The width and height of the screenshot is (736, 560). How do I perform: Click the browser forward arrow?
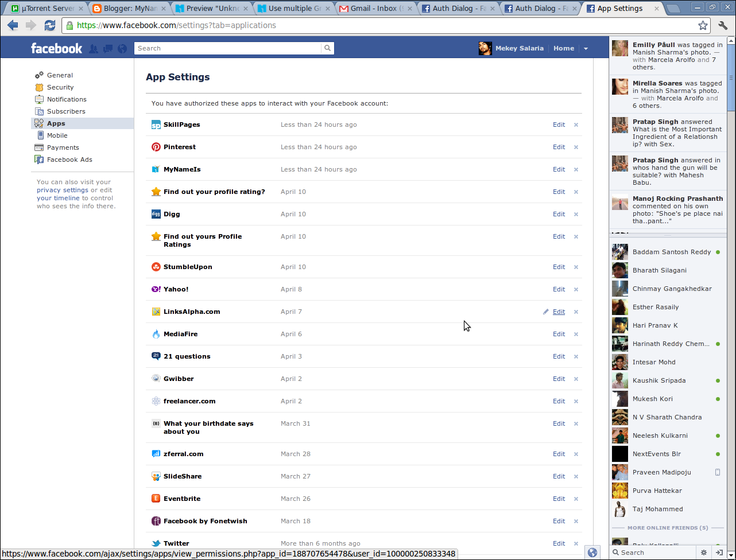point(31,25)
